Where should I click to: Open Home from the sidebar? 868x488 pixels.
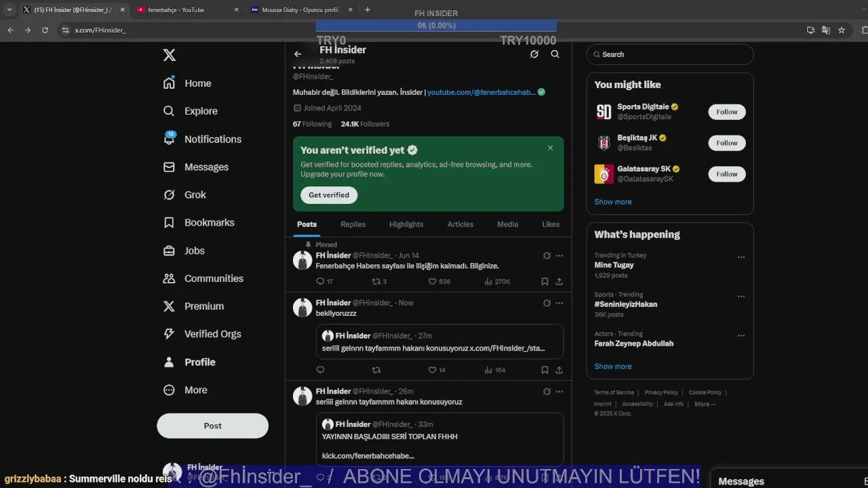187,83
